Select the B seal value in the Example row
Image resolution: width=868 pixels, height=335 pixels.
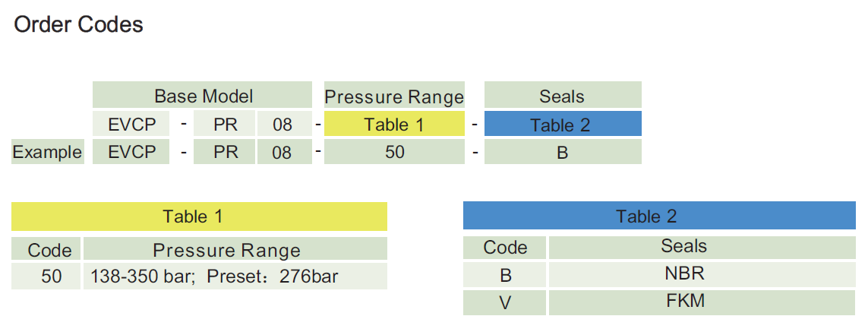coord(562,152)
